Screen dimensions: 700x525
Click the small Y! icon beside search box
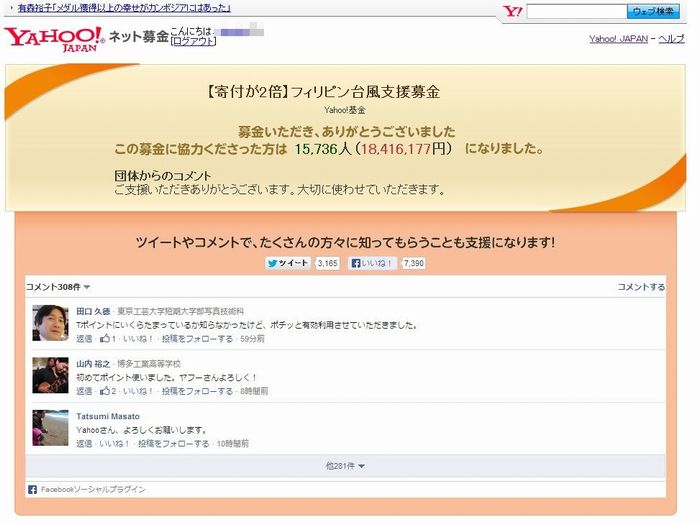click(512, 11)
